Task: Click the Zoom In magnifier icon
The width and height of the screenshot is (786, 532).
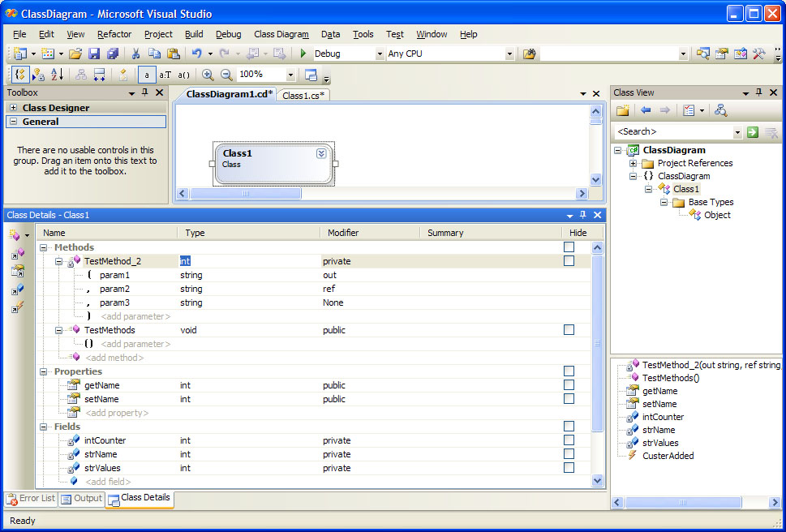Action: [x=208, y=75]
